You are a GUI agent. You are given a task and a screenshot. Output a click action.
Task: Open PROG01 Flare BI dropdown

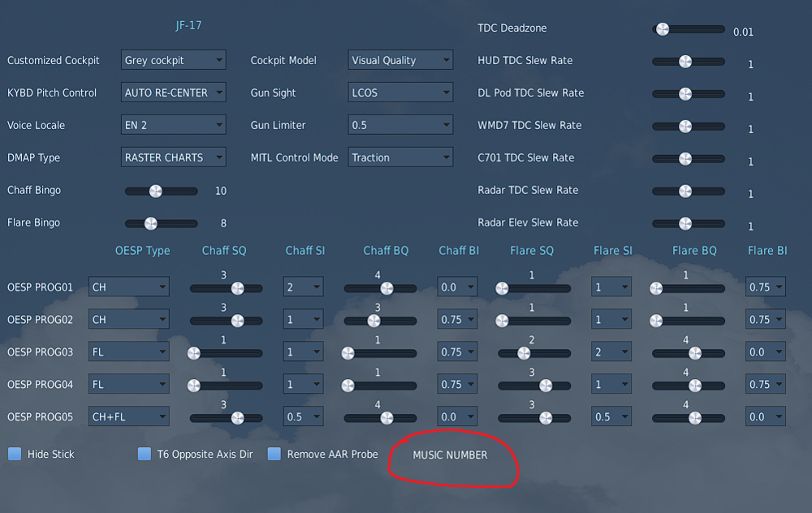tap(766, 287)
